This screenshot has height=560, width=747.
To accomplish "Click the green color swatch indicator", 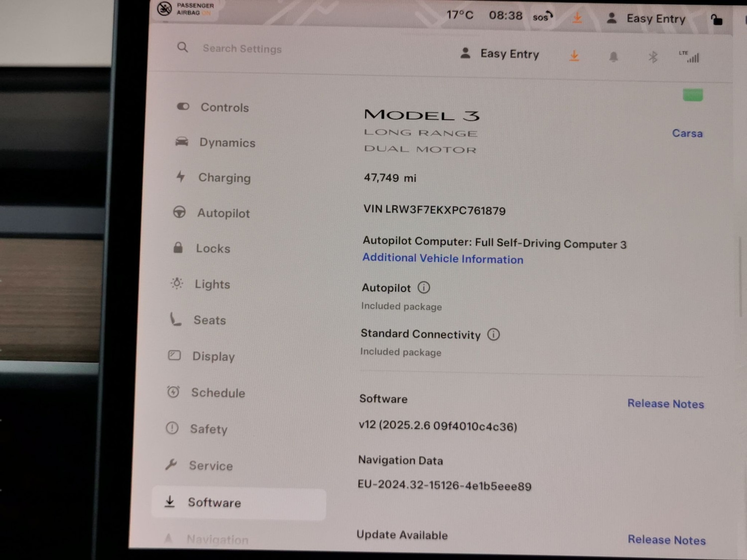I will [x=693, y=95].
